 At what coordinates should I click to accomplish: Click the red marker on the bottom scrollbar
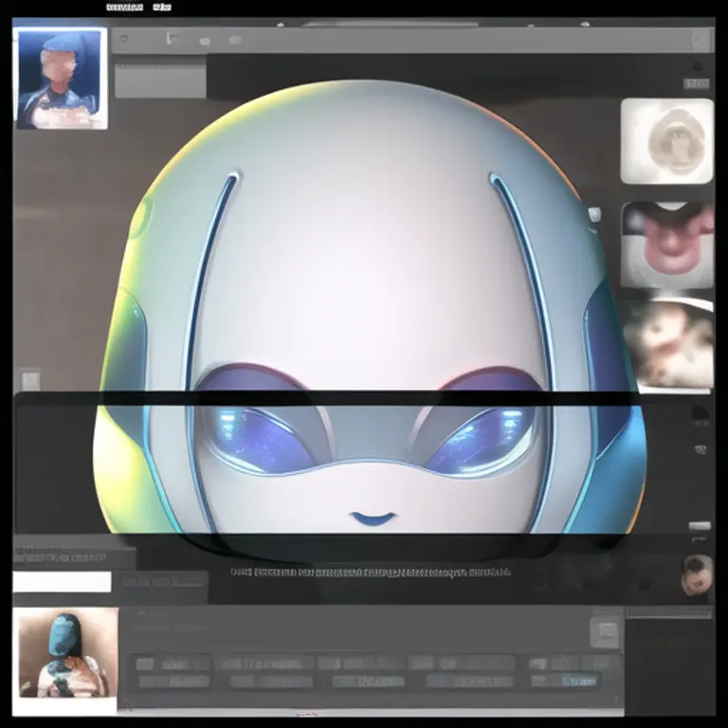(305, 714)
